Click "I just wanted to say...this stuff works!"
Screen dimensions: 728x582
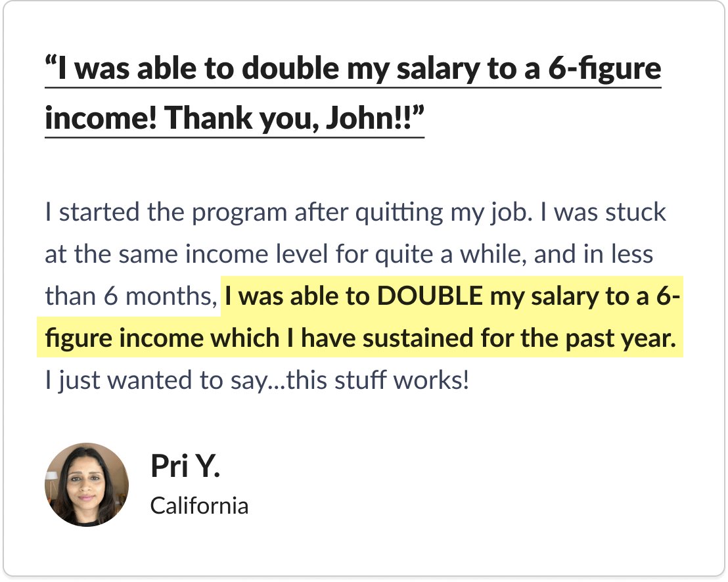[257, 380]
